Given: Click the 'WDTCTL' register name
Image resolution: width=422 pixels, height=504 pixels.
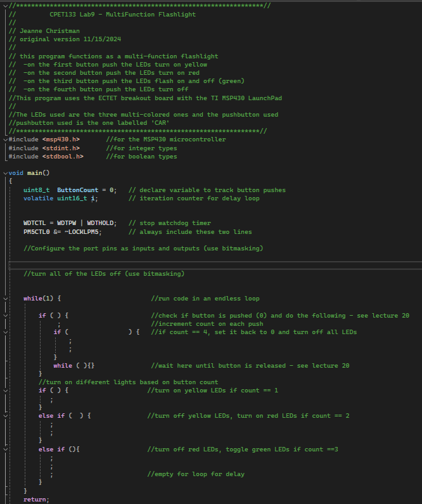Looking at the screenshot, I should pos(35,223).
